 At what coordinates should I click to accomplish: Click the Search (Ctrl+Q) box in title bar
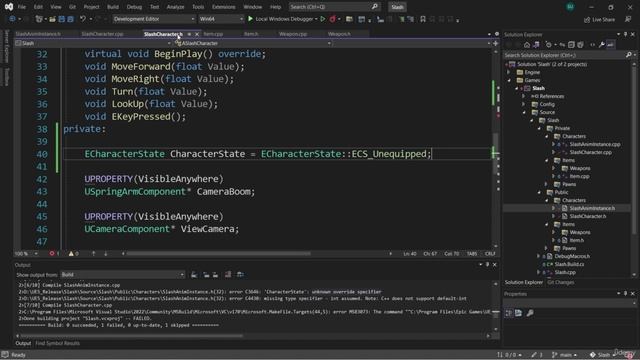coord(330,7)
